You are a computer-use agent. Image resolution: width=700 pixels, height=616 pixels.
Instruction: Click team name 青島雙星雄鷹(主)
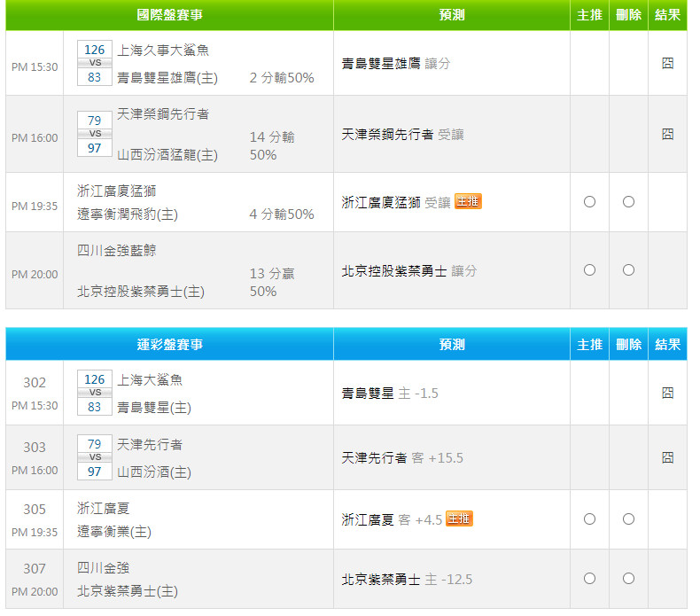click(x=167, y=78)
